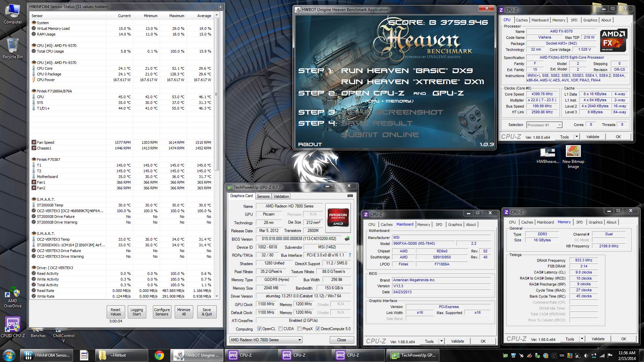Switch to the Sensors tab in GPU-Z
This screenshot has height=362, width=644.
click(263, 196)
